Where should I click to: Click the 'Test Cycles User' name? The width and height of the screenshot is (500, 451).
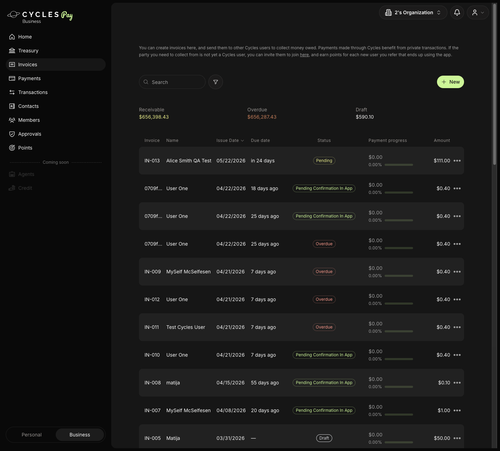coord(186,327)
